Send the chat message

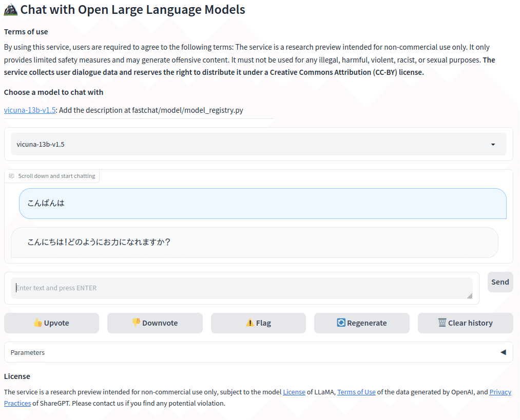pyautogui.click(x=500, y=282)
